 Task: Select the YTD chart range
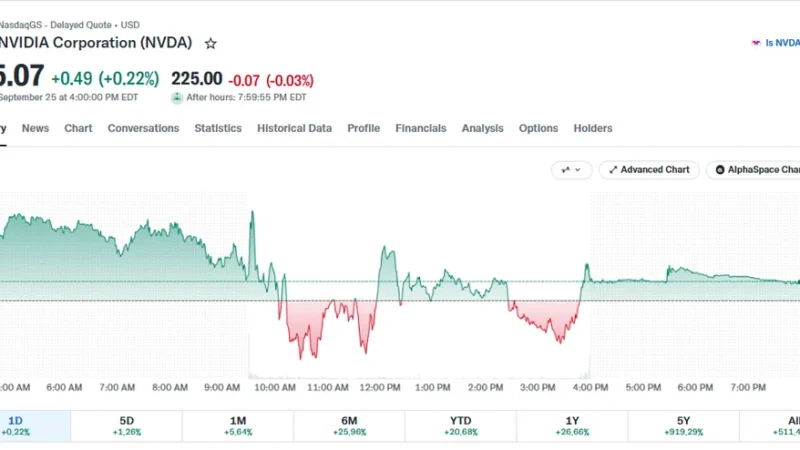coord(461,426)
